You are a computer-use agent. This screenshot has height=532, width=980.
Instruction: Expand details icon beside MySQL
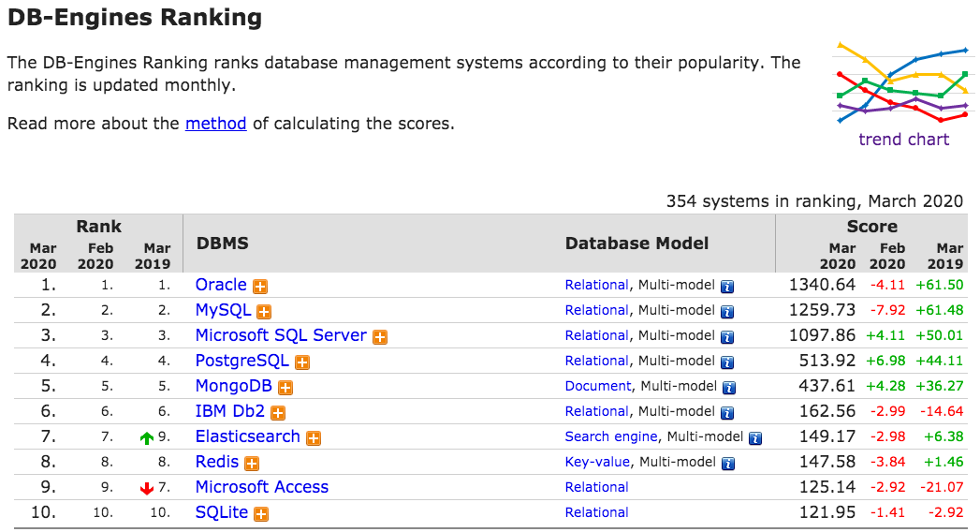pyautogui.click(x=264, y=312)
